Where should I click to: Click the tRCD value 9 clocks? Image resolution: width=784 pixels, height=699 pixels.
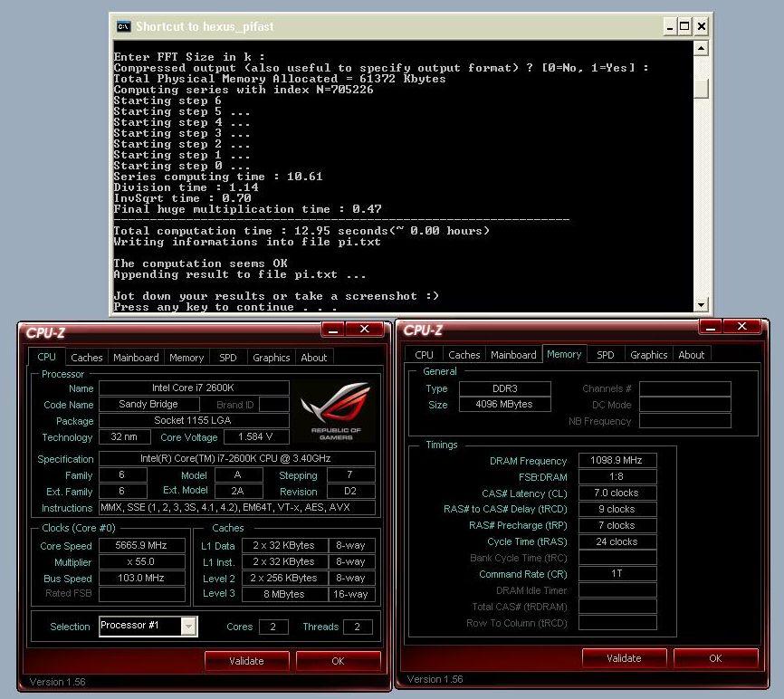pos(617,509)
